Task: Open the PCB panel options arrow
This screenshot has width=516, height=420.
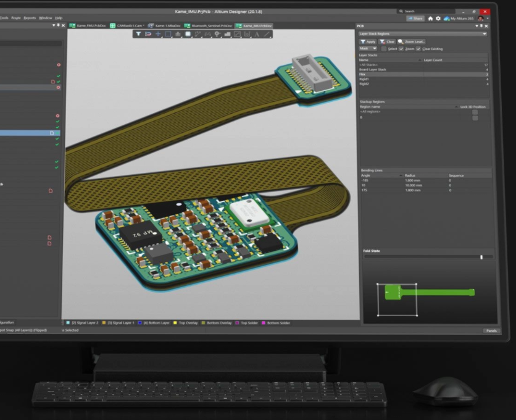Action: [476, 26]
